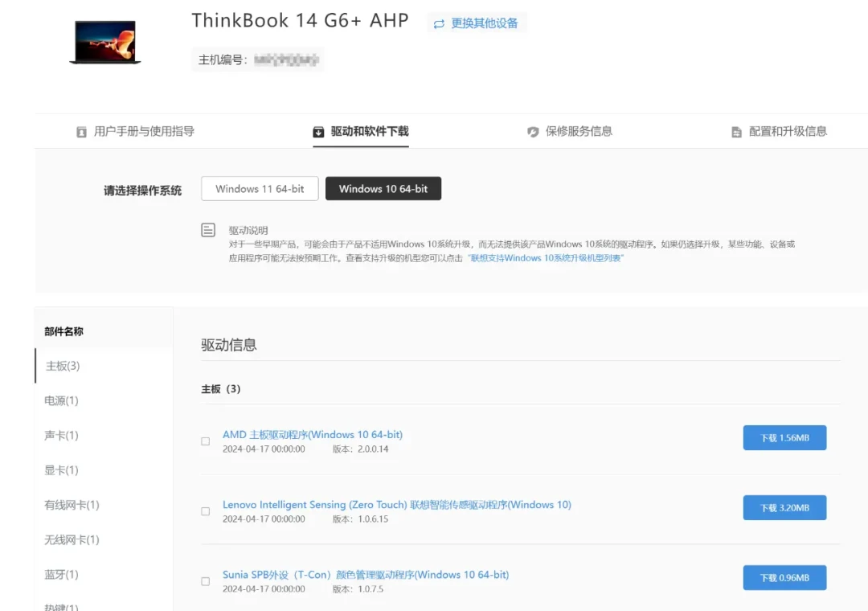Download the 1.56MB AMD driver
The image size is (868, 611).
(x=784, y=437)
